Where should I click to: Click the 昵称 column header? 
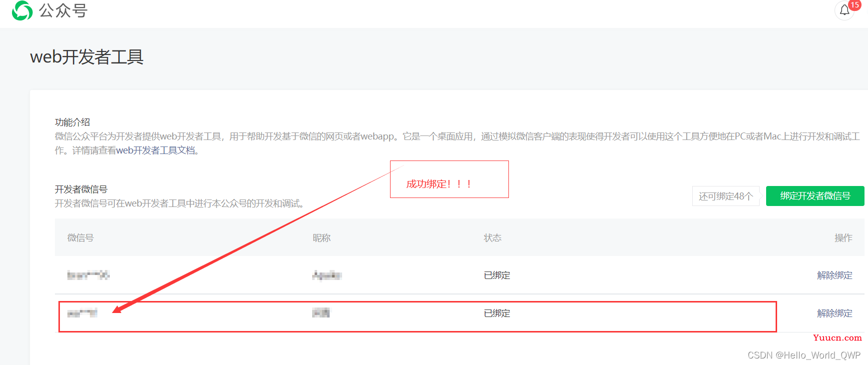[322, 238]
